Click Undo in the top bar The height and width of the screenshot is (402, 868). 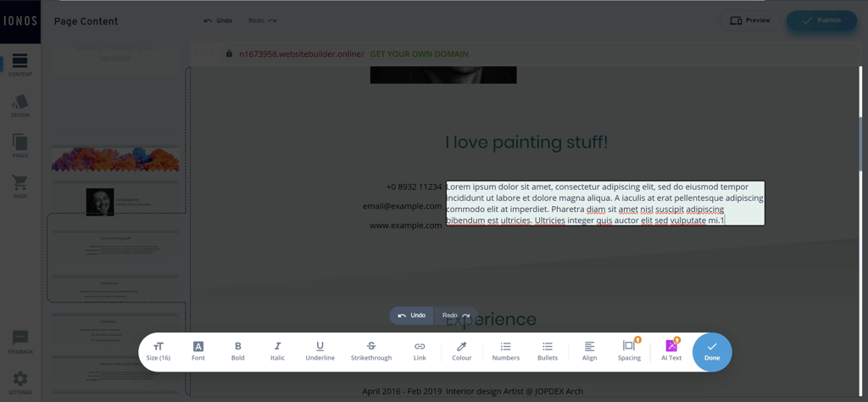218,20
